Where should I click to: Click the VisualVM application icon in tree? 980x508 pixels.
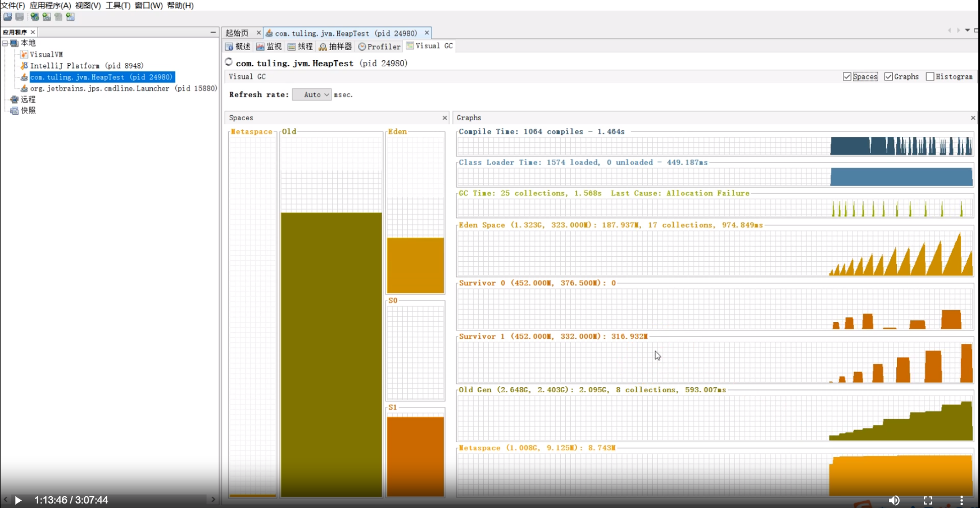(24, 55)
